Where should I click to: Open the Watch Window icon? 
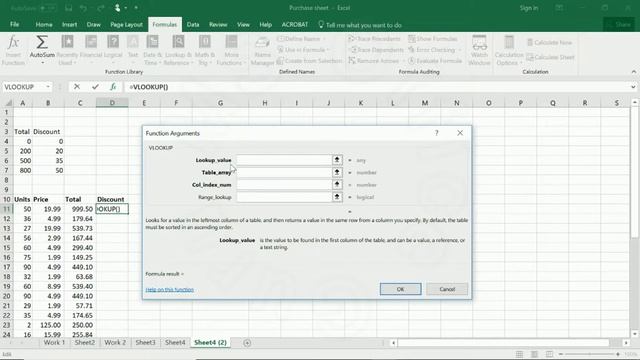click(479, 42)
